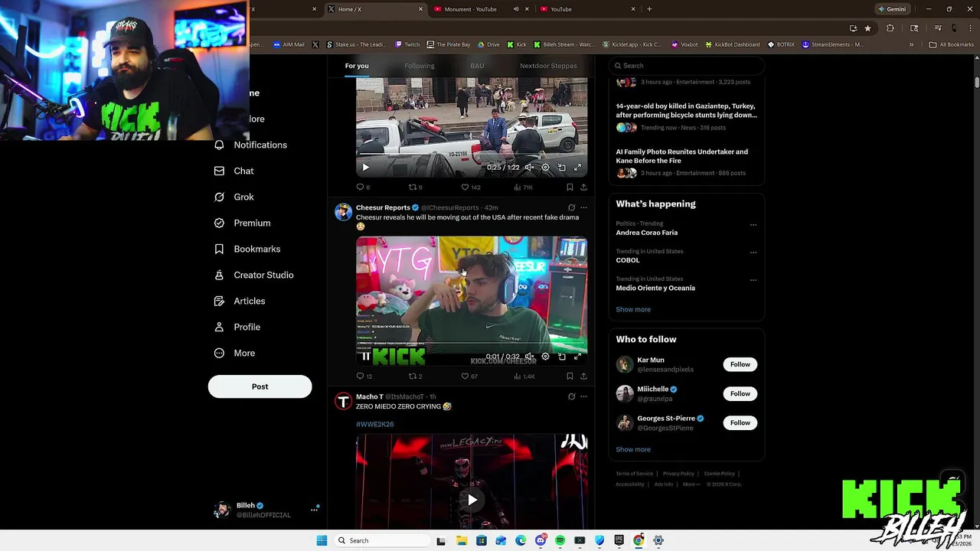Click the Post button
This screenshot has height=551, width=980.
click(260, 386)
